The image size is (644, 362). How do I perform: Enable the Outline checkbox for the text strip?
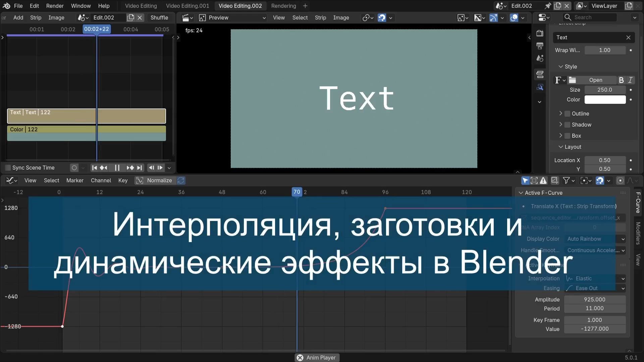[567, 114]
